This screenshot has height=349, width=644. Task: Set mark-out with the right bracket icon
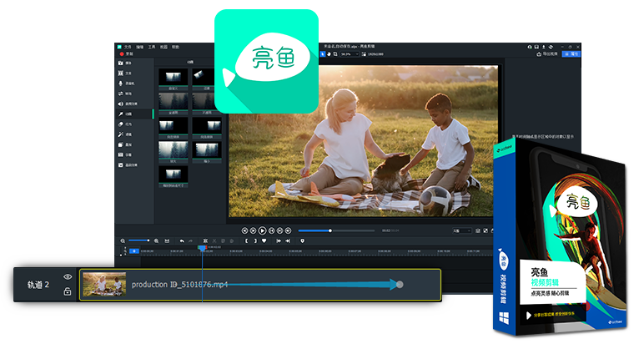click(x=255, y=241)
